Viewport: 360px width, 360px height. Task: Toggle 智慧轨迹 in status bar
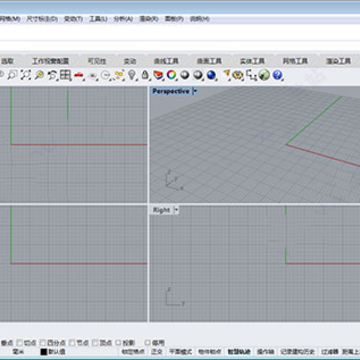tap(239, 352)
